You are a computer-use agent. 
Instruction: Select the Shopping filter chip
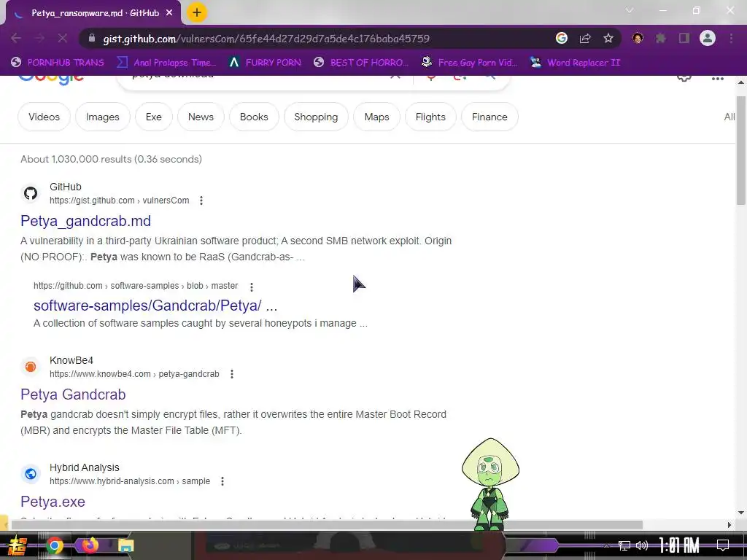click(316, 117)
